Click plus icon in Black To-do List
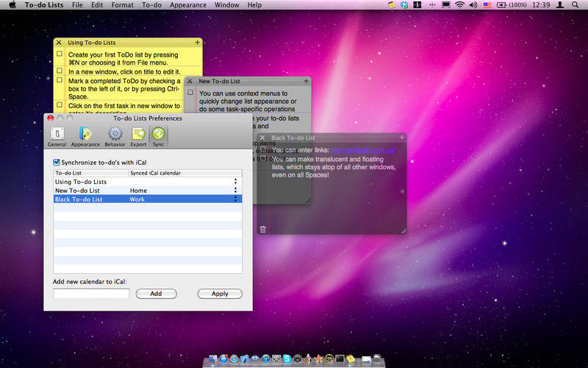Viewport: 588px width, 368px height. point(401,138)
